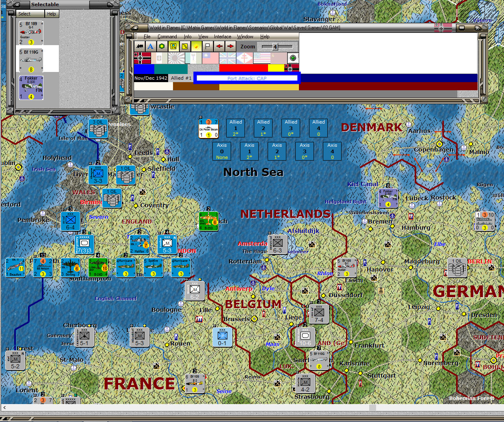The image size is (504, 422).
Task: Open the Help menu in the Selectable window
Action: click(x=52, y=14)
